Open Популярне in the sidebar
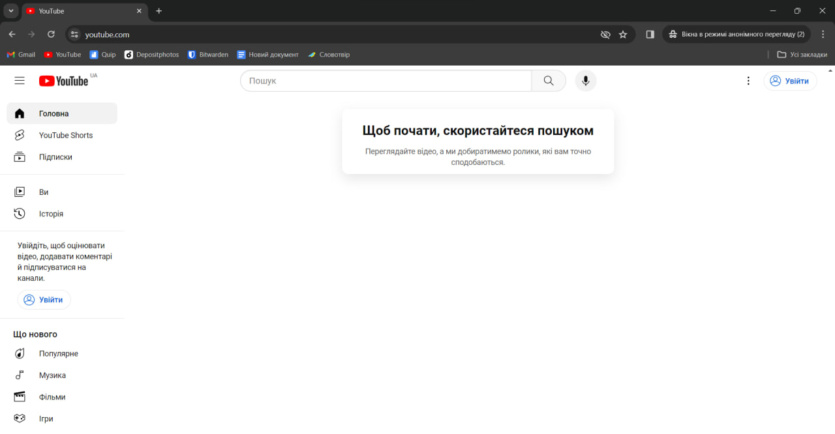Viewport: 835px width, 434px height. coord(62,354)
